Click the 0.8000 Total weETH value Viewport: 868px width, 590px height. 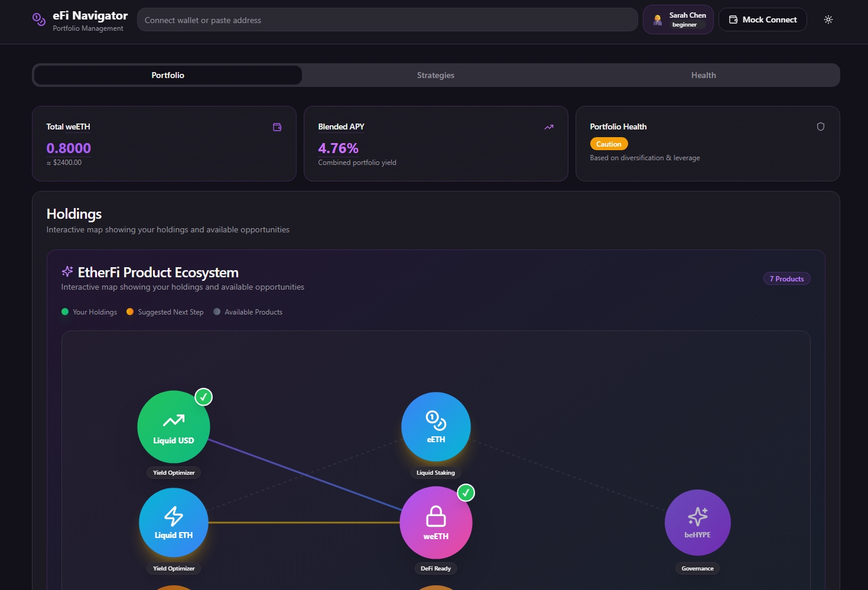pyautogui.click(x=69, y=148)
